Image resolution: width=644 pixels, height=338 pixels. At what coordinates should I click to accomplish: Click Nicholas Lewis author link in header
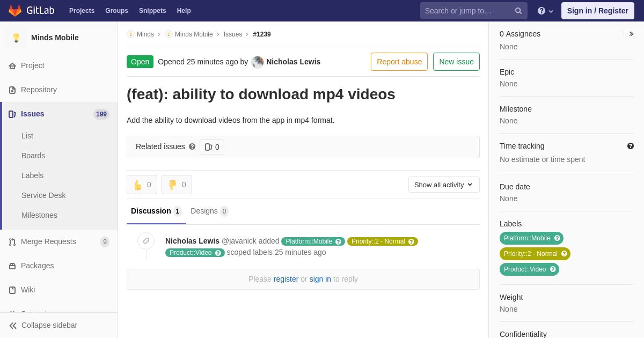click(x=293, y=62)
